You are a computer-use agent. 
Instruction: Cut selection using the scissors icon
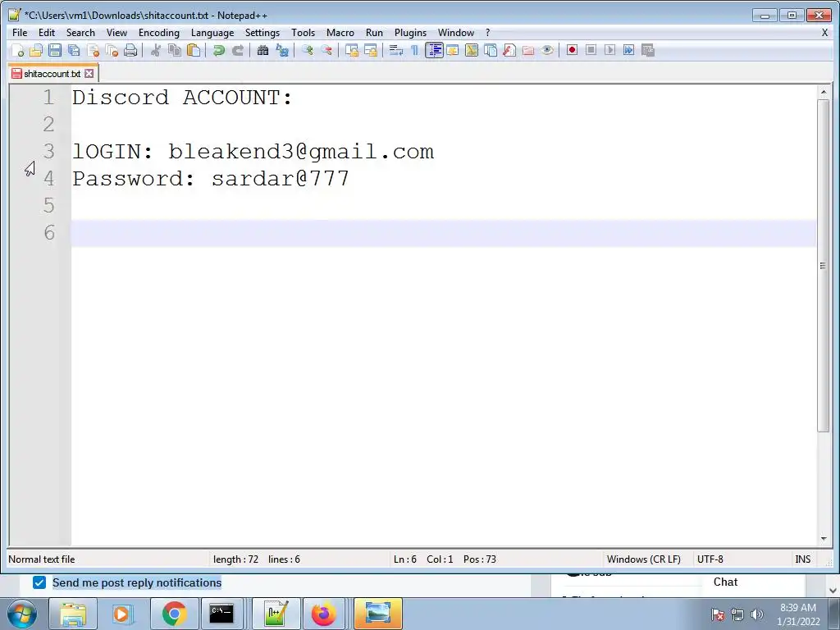(x=156, y=50)
